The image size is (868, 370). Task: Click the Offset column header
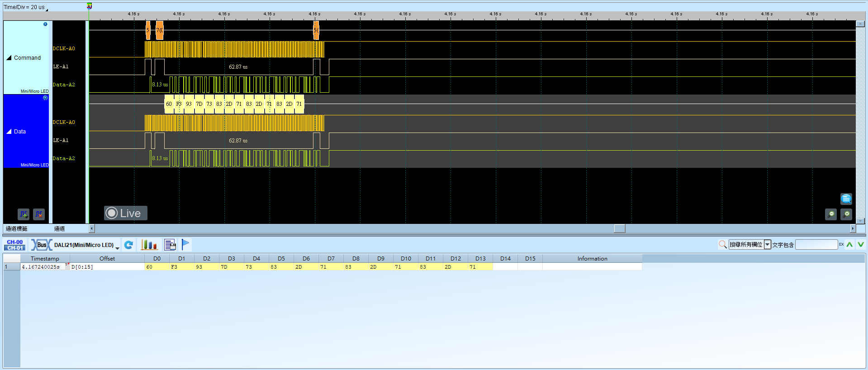click(107, 259)
